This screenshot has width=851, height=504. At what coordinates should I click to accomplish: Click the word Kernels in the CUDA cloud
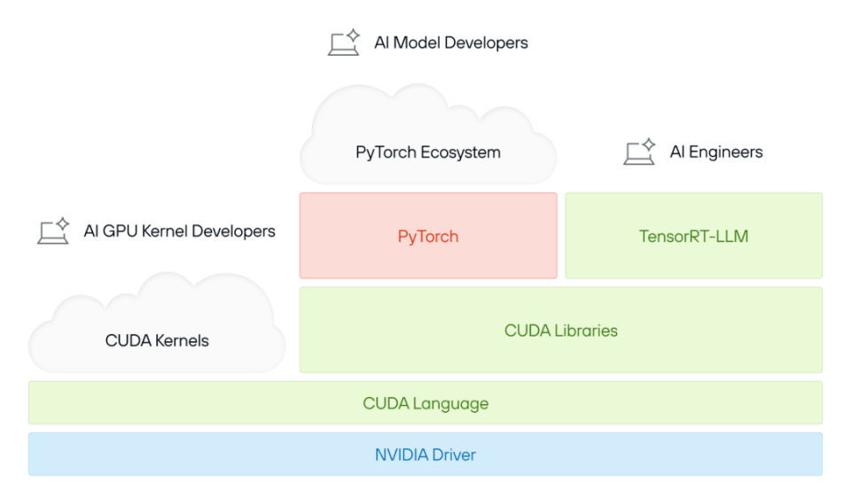182,341
